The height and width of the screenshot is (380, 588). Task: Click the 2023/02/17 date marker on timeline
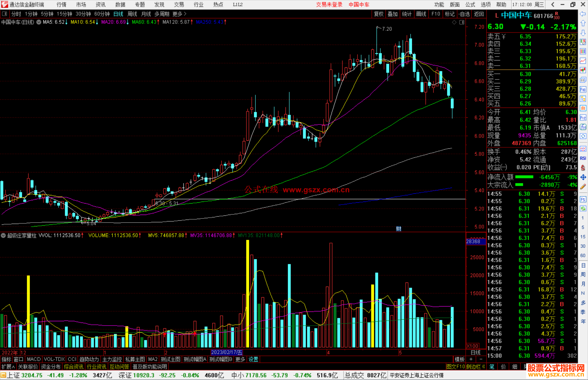(226, 352)
